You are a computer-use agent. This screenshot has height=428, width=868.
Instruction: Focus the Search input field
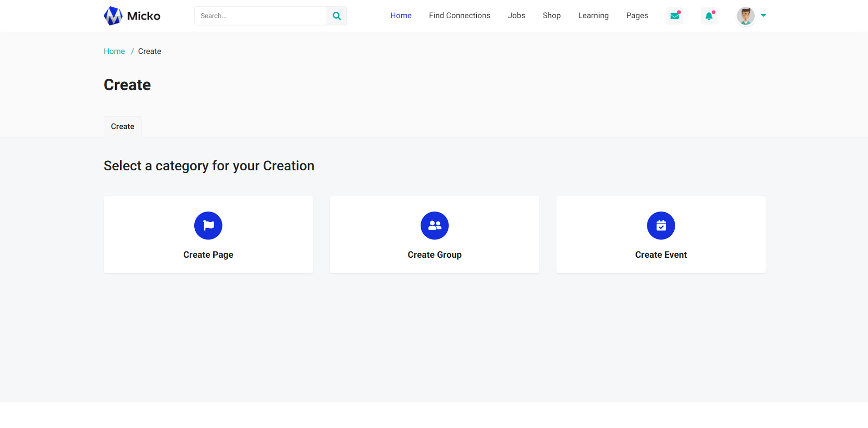(x=260, y=16)
